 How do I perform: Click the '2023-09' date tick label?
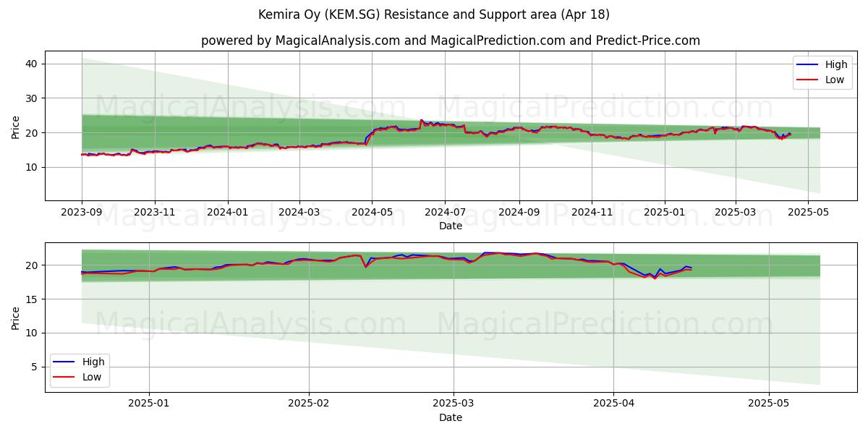click(82, 213)
